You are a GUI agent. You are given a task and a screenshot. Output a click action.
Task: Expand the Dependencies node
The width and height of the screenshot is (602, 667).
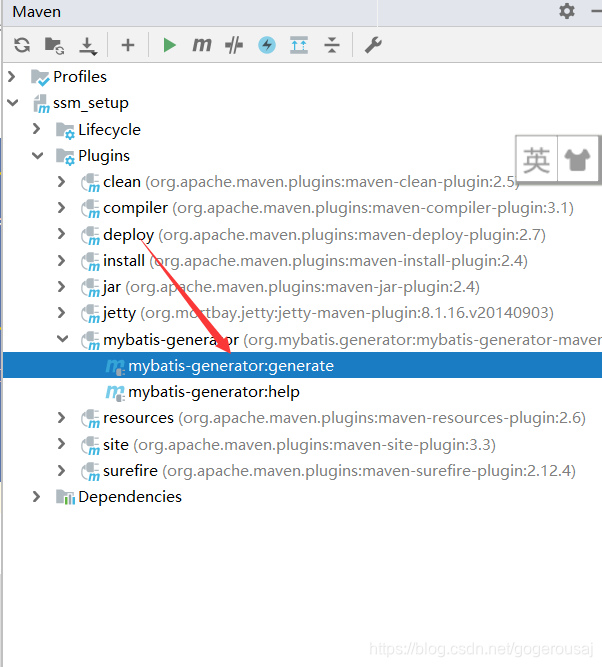click(37, 496)
